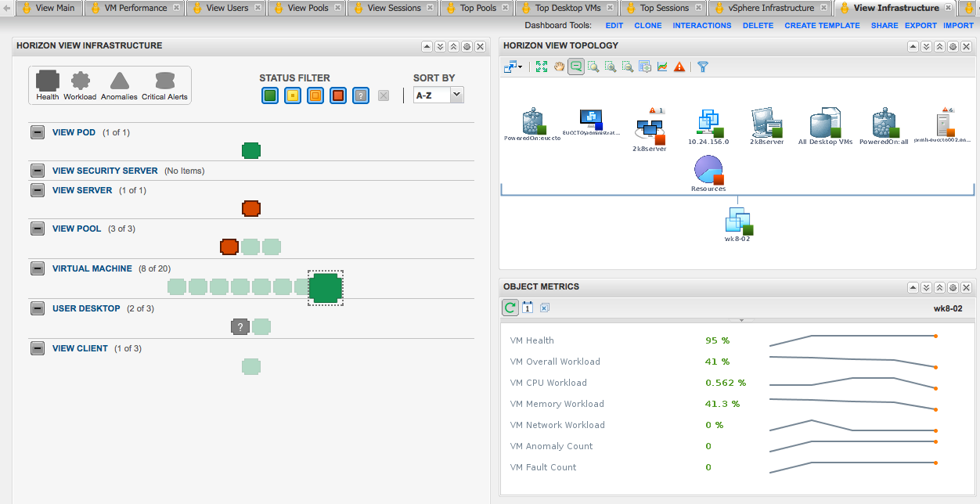Click the SHARE dashboard link

pyautogui.click(x=885, y=25)
